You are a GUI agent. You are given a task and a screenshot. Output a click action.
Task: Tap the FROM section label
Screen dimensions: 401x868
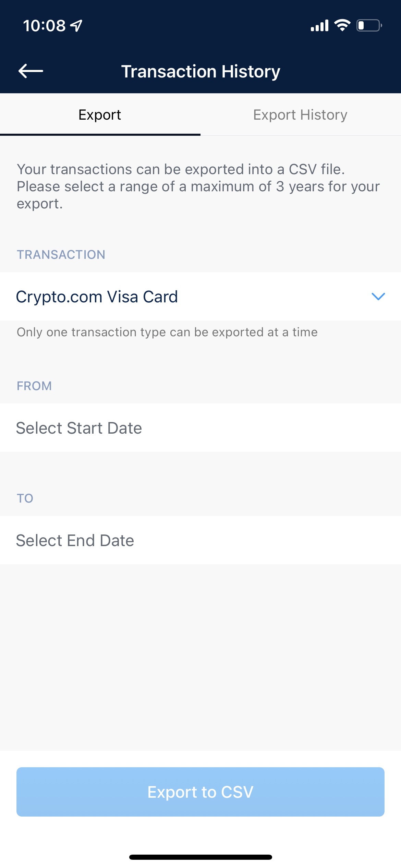[x=34, y=386]
